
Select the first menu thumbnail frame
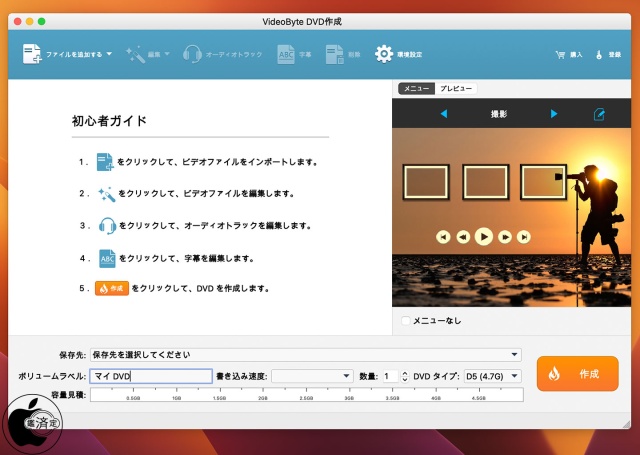426,182
